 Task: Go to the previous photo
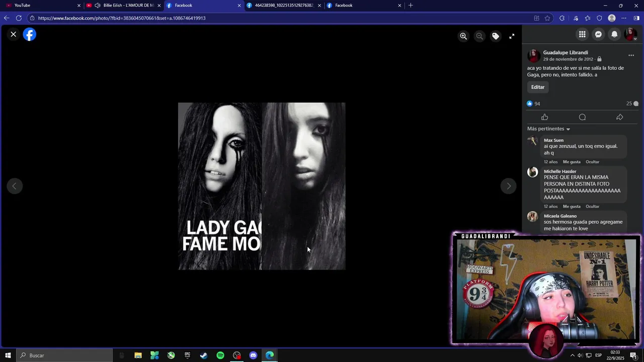15,186
